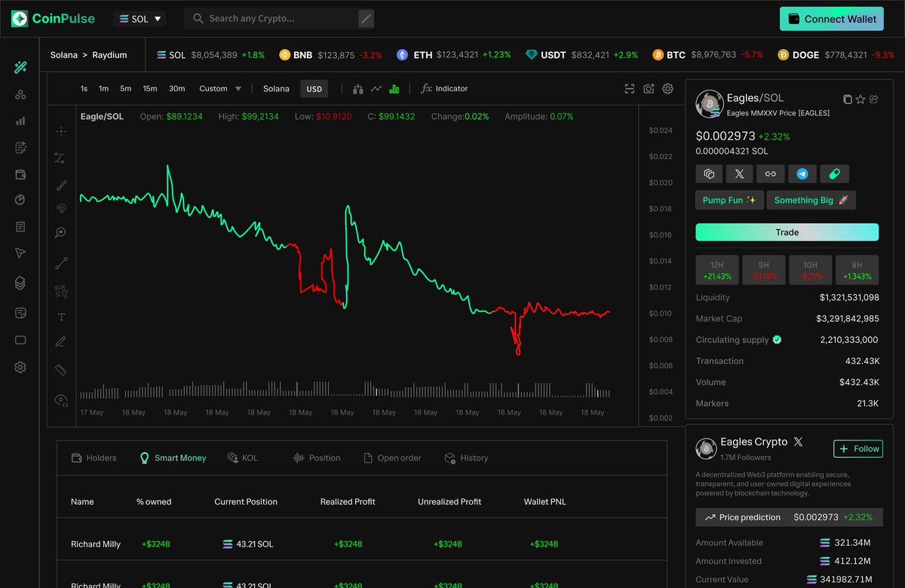Click the Connect Wallet button
The width and height of the screenshot is (905, 588).
[832, 19]
